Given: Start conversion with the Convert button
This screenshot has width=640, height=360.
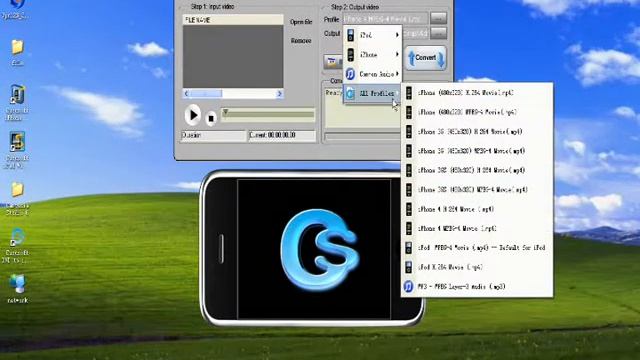Looking at the screenshot, I should pyautogui.click(x=425, y=58).
